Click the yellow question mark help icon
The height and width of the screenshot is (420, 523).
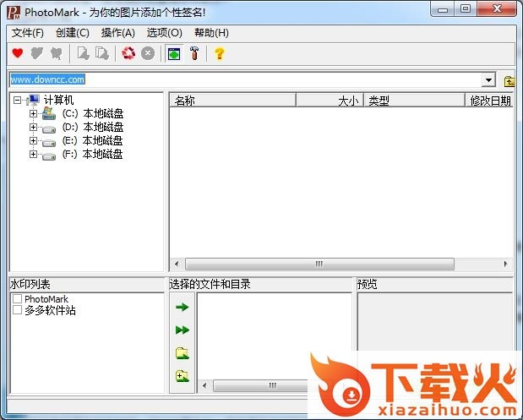220,53
